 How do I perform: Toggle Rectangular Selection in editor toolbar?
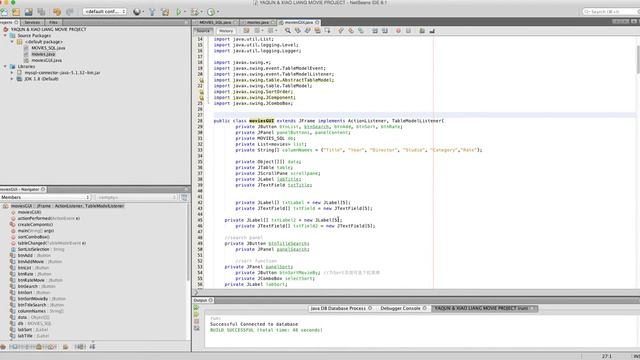click(327, 31)
